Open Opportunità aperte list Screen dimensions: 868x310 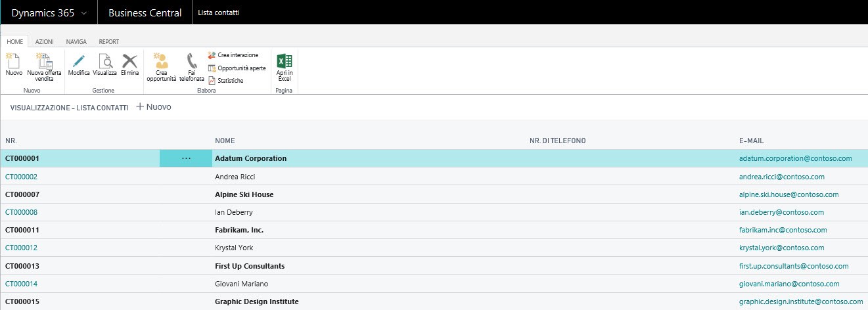[x=237, y=68]
